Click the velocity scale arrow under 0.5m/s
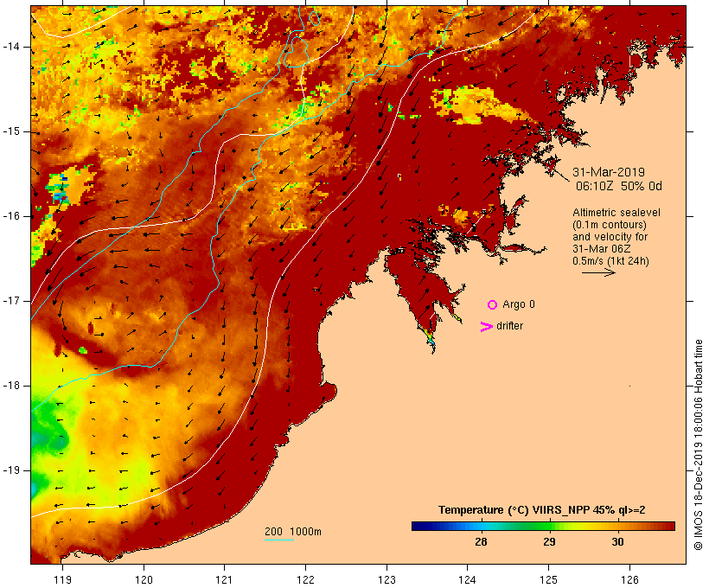 [598, 272]
